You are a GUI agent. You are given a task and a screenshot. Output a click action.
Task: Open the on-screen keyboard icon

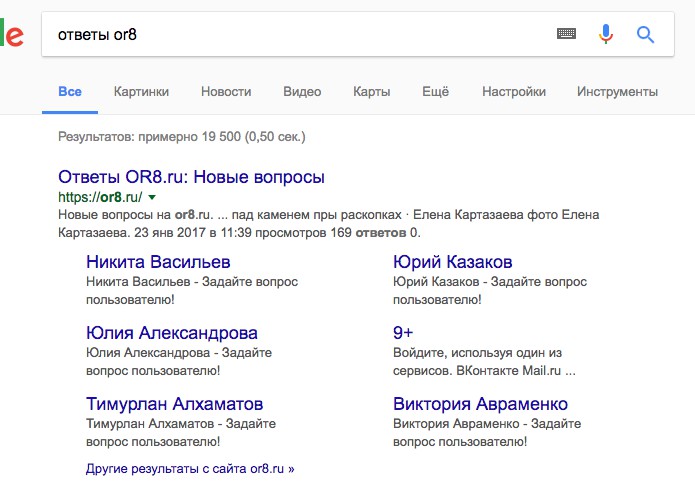pyautogui.click(x=566, y=34)
